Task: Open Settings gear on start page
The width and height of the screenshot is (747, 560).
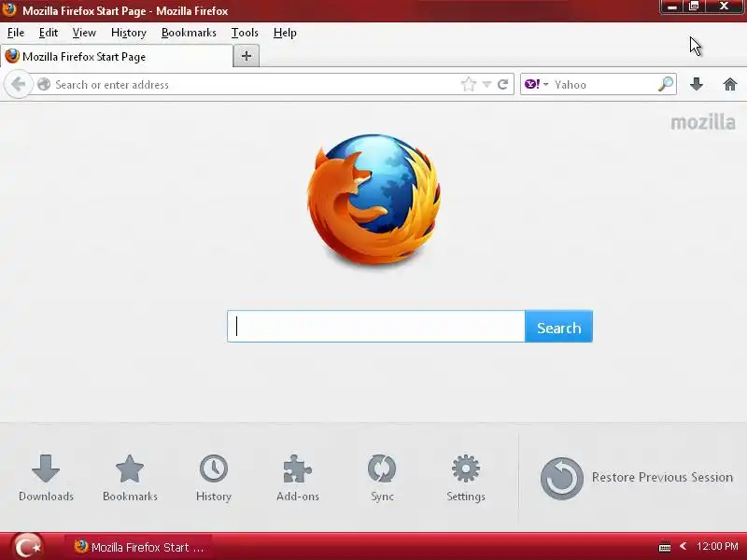Action: [466, 478]
